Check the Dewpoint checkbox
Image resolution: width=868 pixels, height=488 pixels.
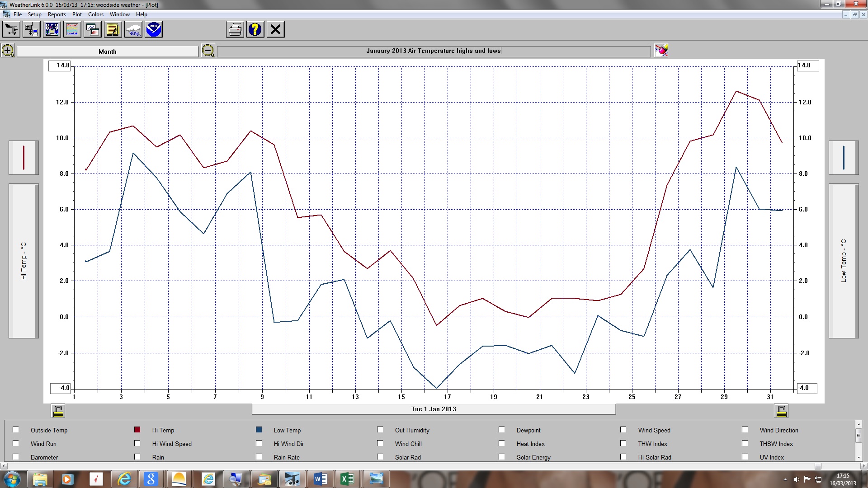coord(502,430)
